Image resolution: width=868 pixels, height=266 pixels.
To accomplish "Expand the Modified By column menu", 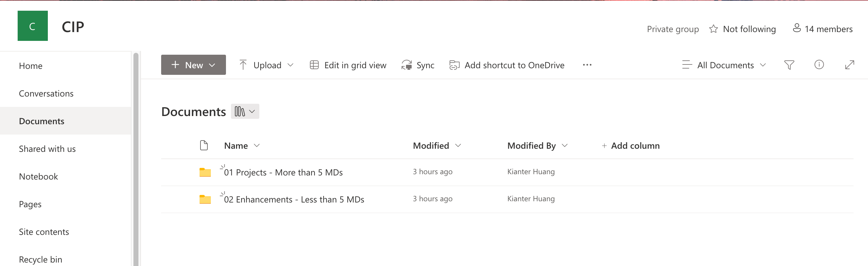I will [565, 146].
